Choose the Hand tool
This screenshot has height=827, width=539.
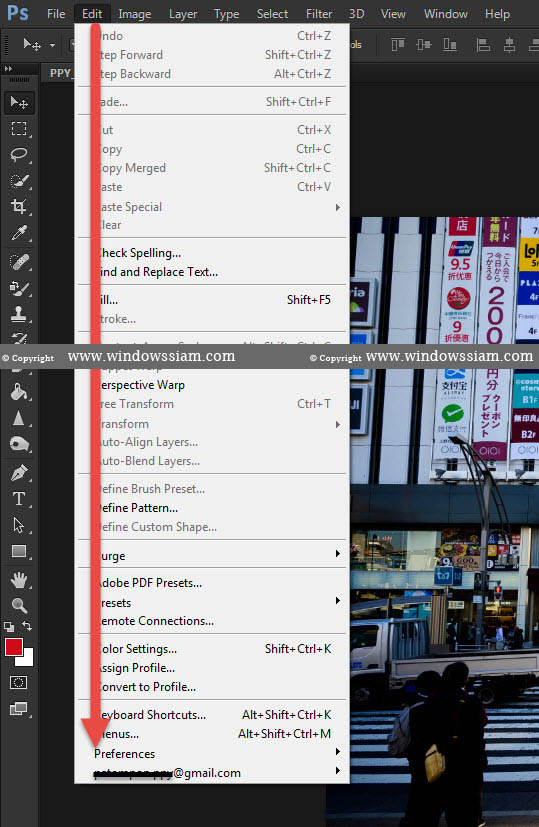pyautogui.click(x=19, y=580)
